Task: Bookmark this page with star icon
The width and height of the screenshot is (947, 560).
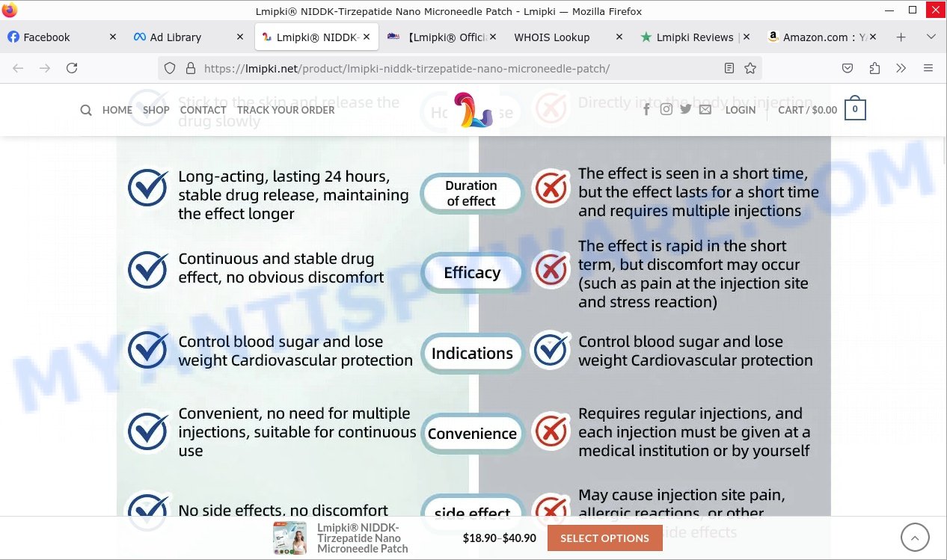Action: (x=750, y=68)
